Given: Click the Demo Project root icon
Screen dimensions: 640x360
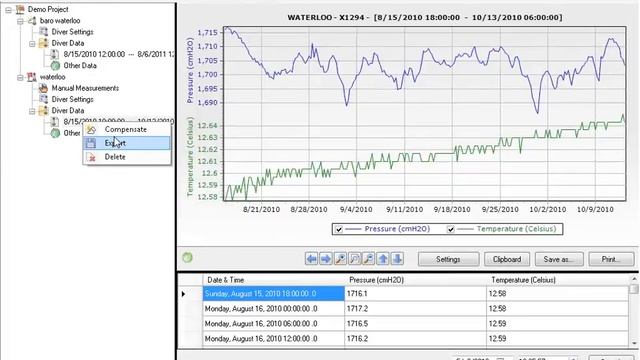Looking at the screenshot, I should 20,9.
